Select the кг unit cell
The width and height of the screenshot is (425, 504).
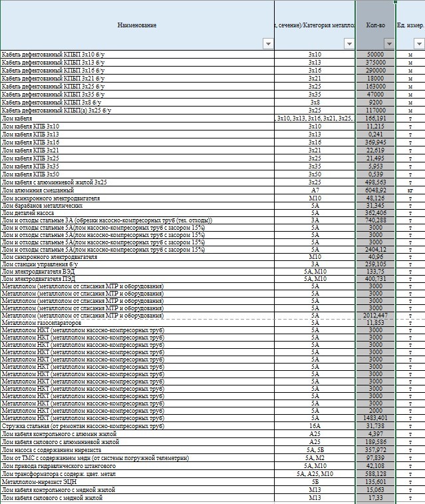[410, 190]
